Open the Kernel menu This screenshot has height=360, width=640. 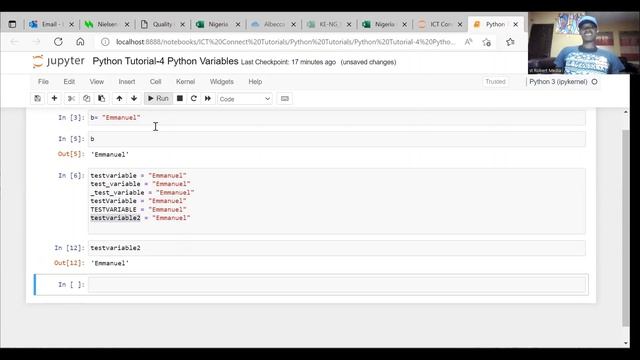click(x=185, y=82)
